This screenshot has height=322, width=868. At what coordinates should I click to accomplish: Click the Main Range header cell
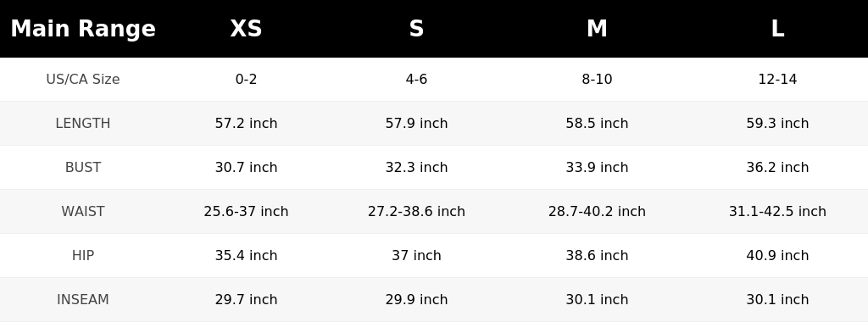(83, 29)
